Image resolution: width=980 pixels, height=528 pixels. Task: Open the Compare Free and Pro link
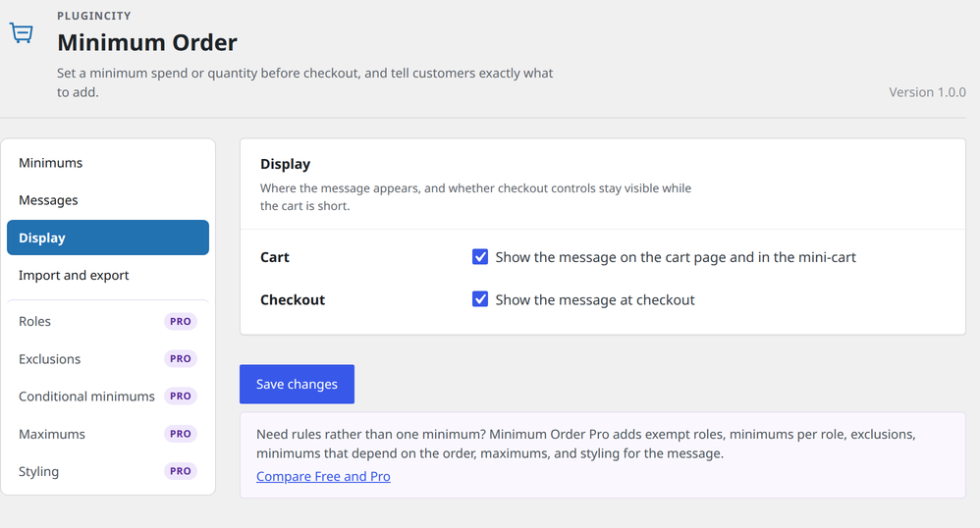click(323, 476)
